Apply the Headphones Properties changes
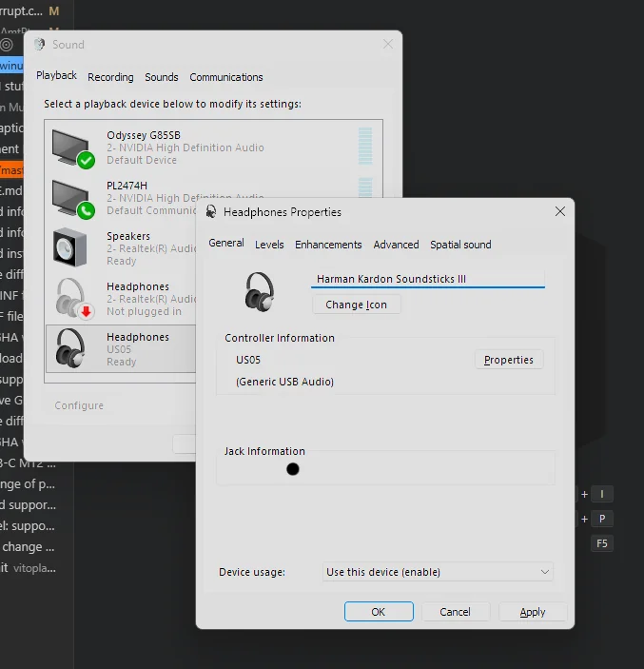This screenshot has width=644, height=669. pos(533,612)
